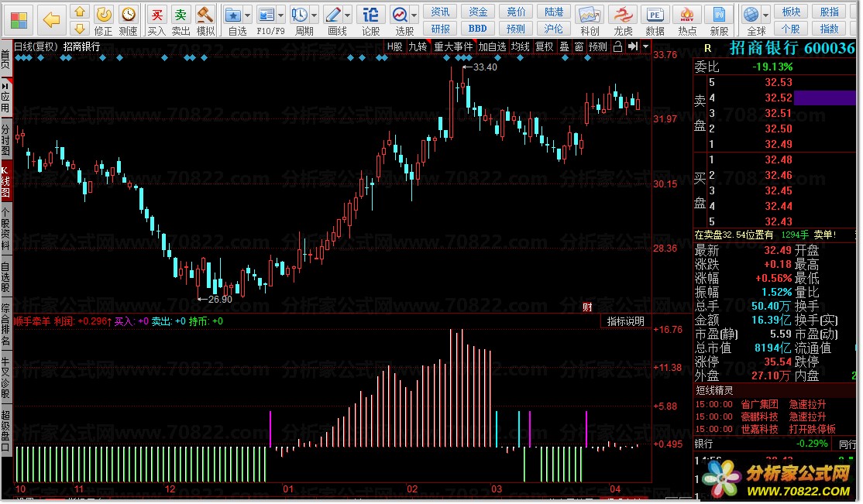The image size is (863, 504).
Task: Click the 加自选 button
Action: [491, 46]
